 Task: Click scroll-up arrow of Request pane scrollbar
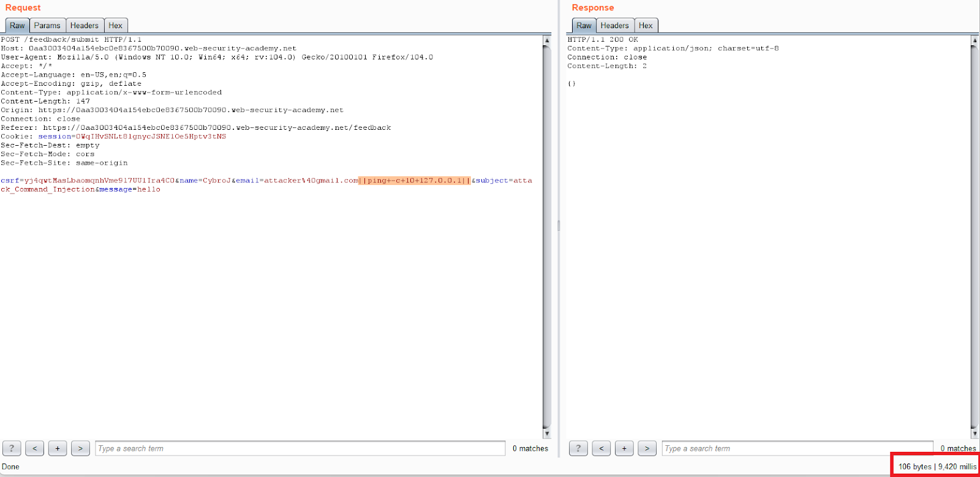coord(546,40)
